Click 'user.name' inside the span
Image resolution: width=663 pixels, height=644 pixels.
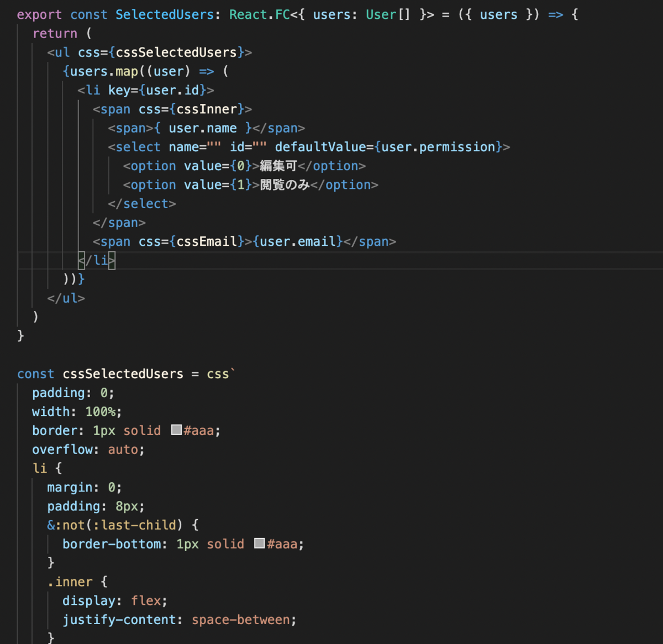tap(203, 128)
